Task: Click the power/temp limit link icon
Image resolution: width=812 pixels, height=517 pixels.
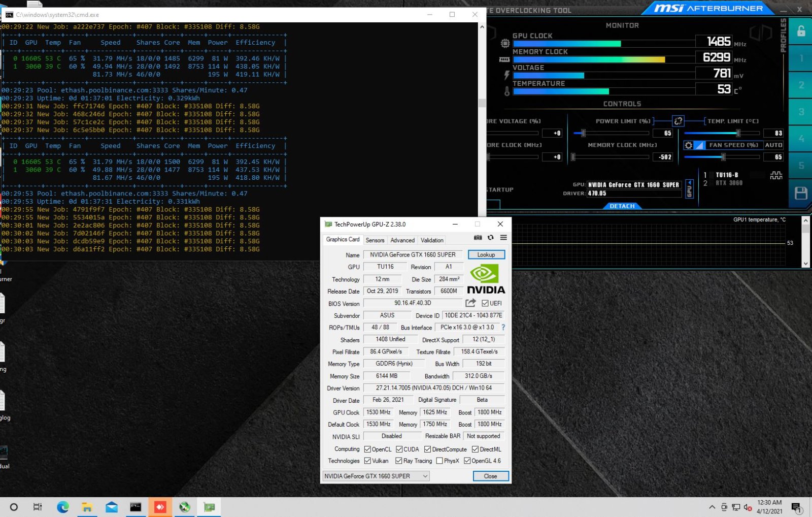Action: click(x=678, y=121)
